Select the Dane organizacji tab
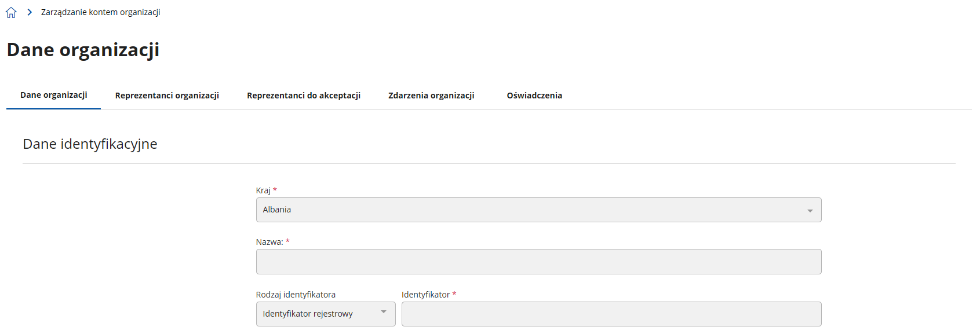The image size is (980, 334). click(x=54, y=95)
